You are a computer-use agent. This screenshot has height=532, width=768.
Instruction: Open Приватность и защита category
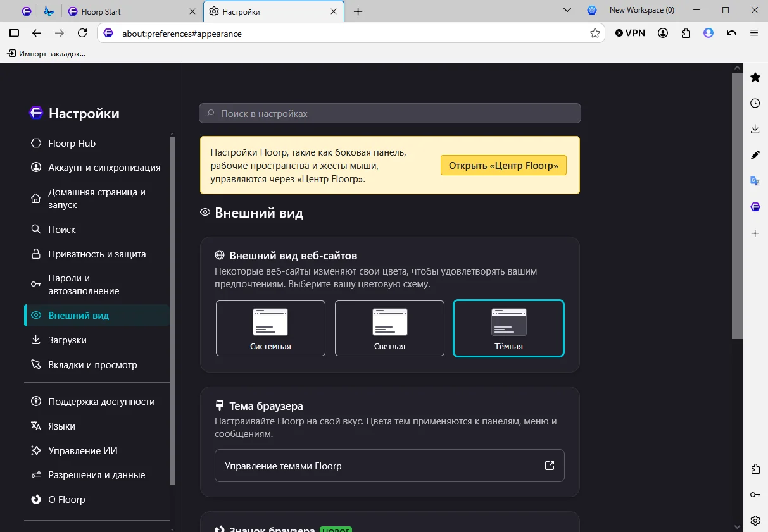(96, 254)
